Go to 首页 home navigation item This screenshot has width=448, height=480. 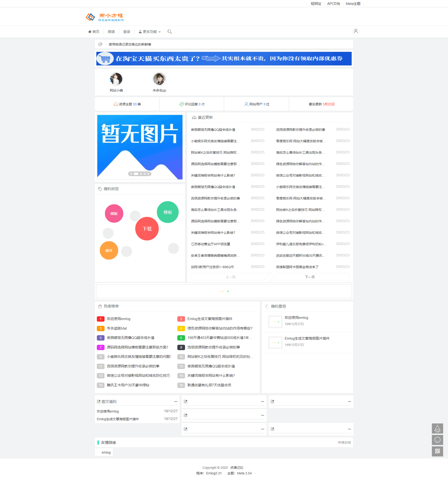click(x=94, y=32)
